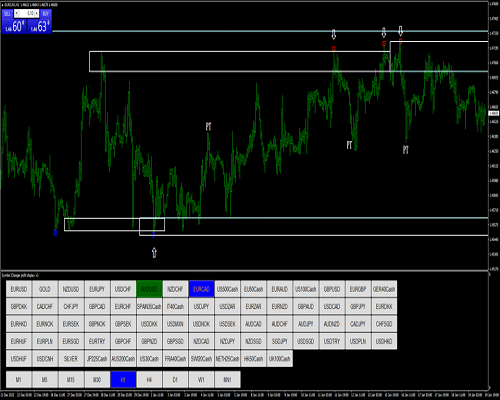Select the MN1 timeframe button

[x=227, y=380]
